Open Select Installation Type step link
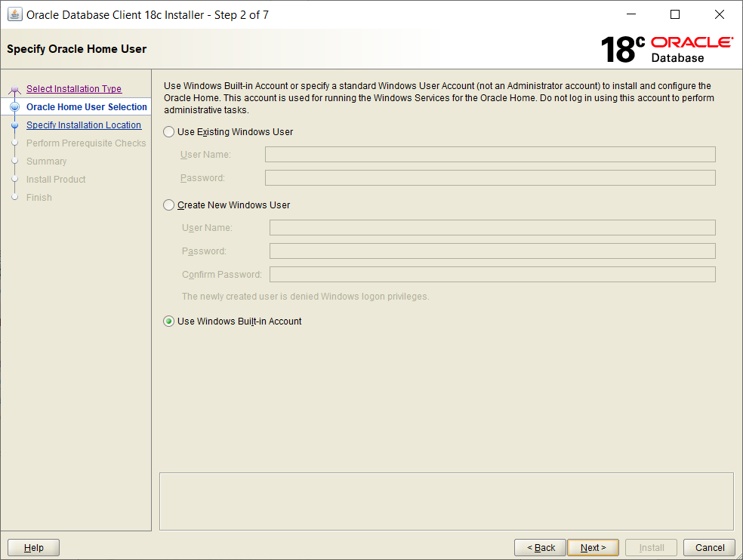This screenshot has width=743, height=560. tap(74, 88)
